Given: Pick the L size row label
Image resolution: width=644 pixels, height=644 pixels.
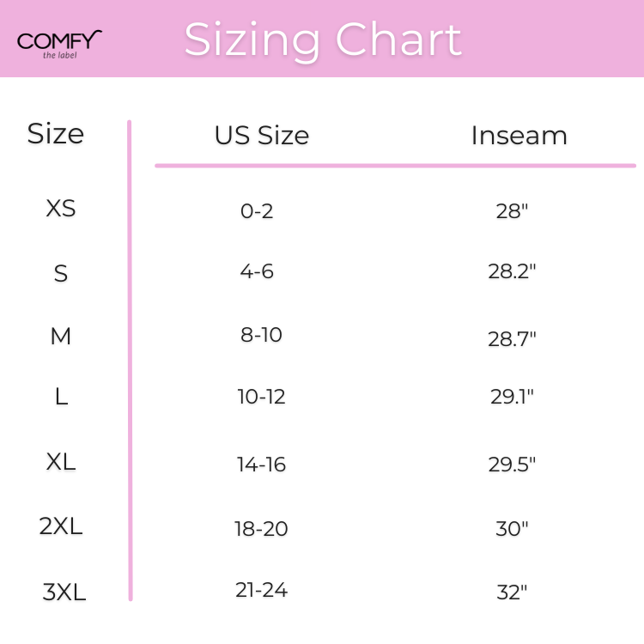Looking at the screenshot, I should pyautogui.click(x=61, y=397).
